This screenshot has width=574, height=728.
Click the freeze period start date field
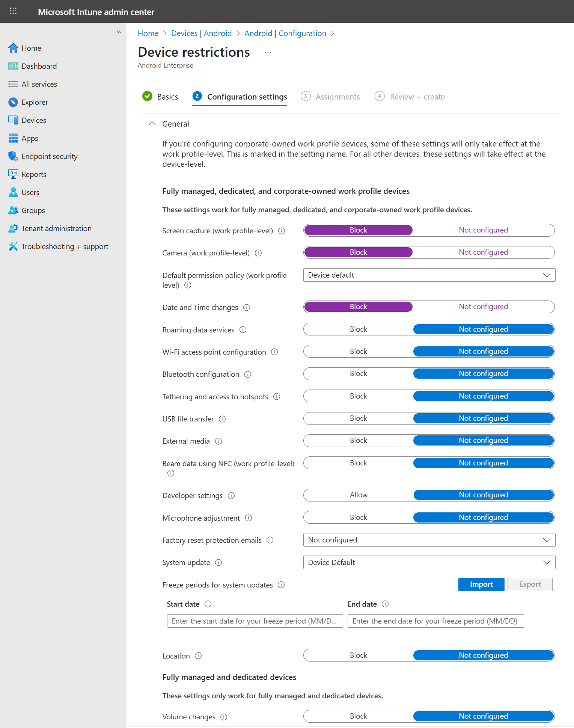tap(255, 621)
